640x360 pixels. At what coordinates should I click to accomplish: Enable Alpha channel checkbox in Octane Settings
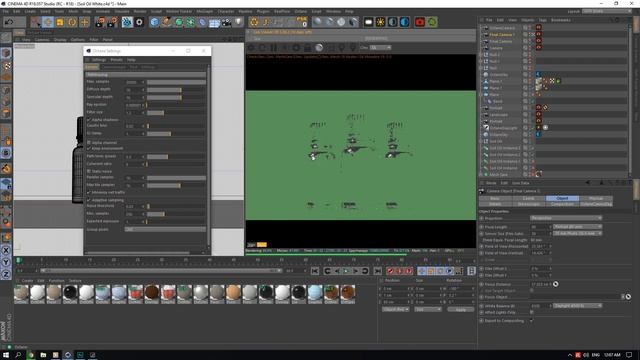tap(89, 142)
